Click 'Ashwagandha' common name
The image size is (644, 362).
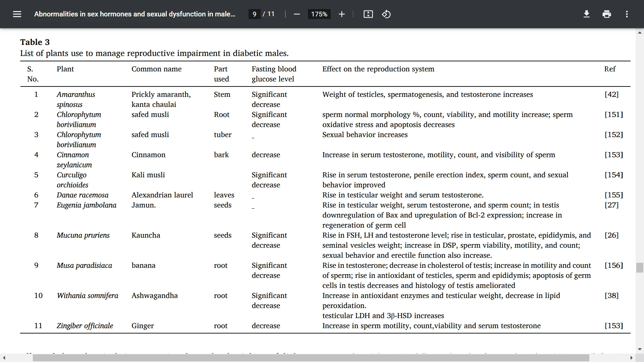[x=155, y=296]
